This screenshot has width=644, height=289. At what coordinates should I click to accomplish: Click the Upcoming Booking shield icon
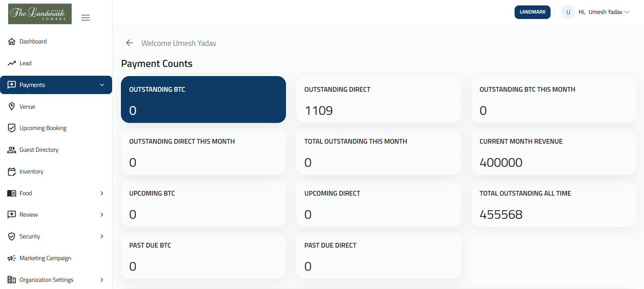12,128
